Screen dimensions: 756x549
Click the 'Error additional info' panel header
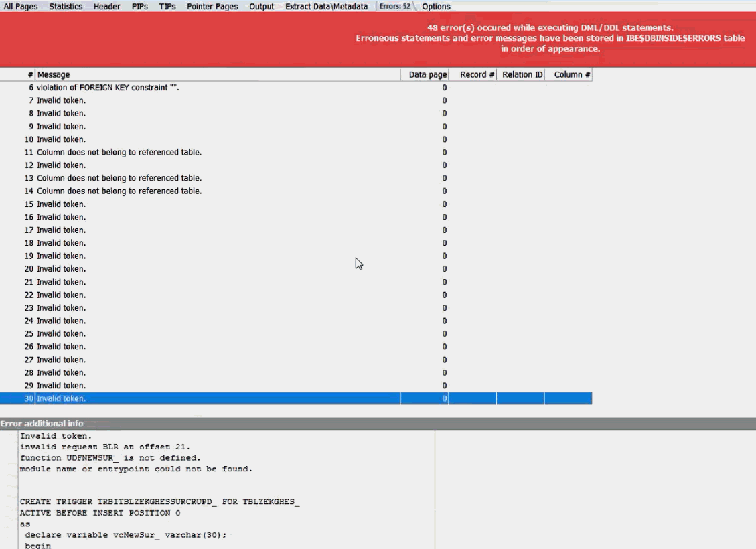[378, 424]
